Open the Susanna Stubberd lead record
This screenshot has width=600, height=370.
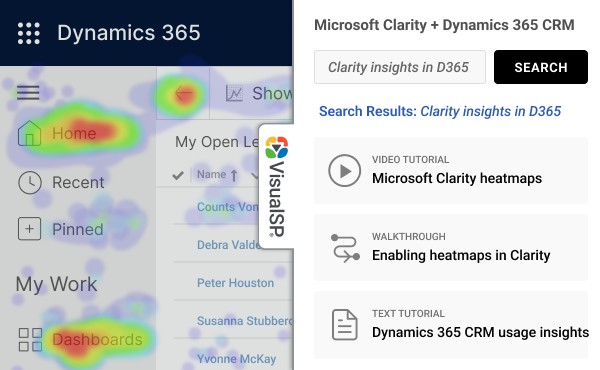[245, 321]
